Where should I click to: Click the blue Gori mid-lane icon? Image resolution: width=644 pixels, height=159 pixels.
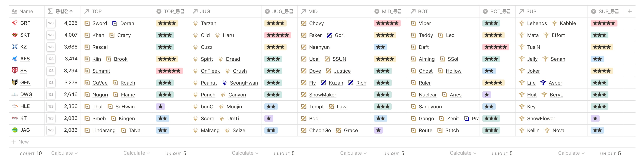pos(330,35)
